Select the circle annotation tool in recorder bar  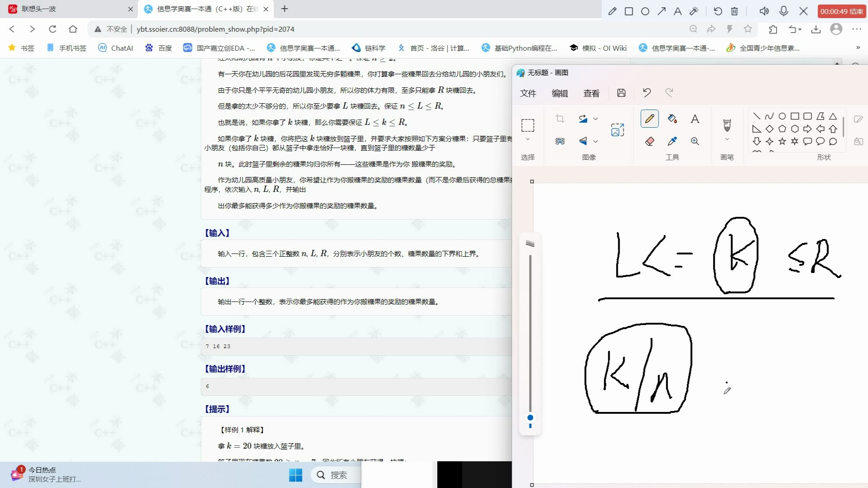pyautogui.click(x=645, y=11)
